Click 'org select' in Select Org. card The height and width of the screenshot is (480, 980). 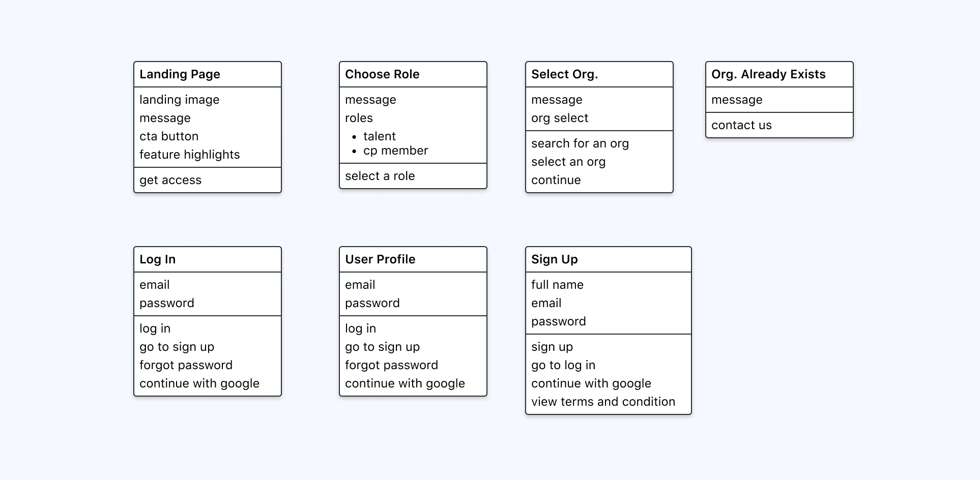tap(560, 118)
